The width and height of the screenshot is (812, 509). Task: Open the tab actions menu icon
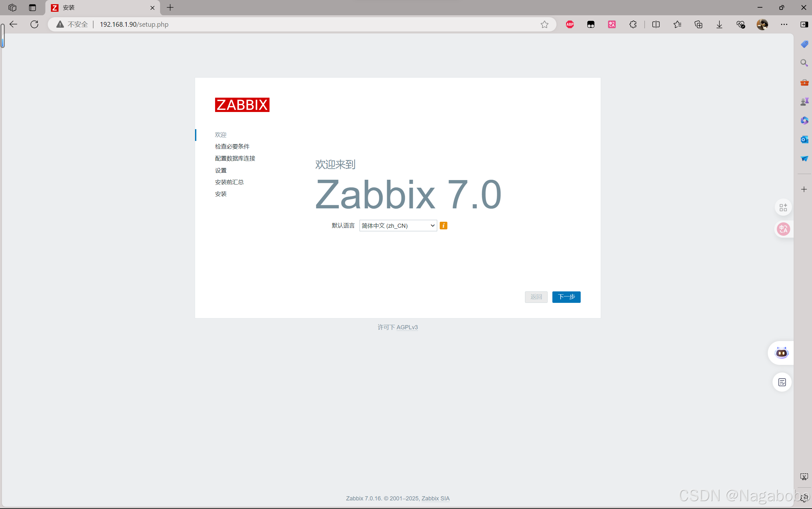(32, 7)
